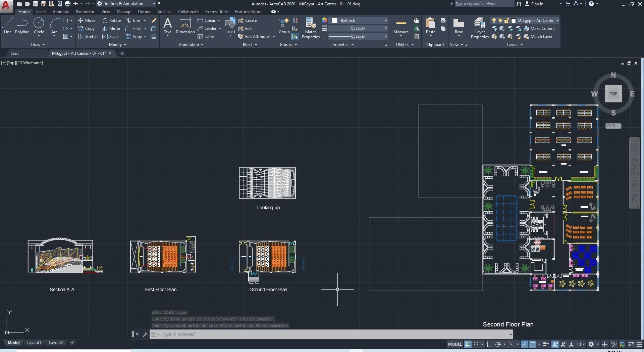Click the white layer color swatch

click(513, 20)
